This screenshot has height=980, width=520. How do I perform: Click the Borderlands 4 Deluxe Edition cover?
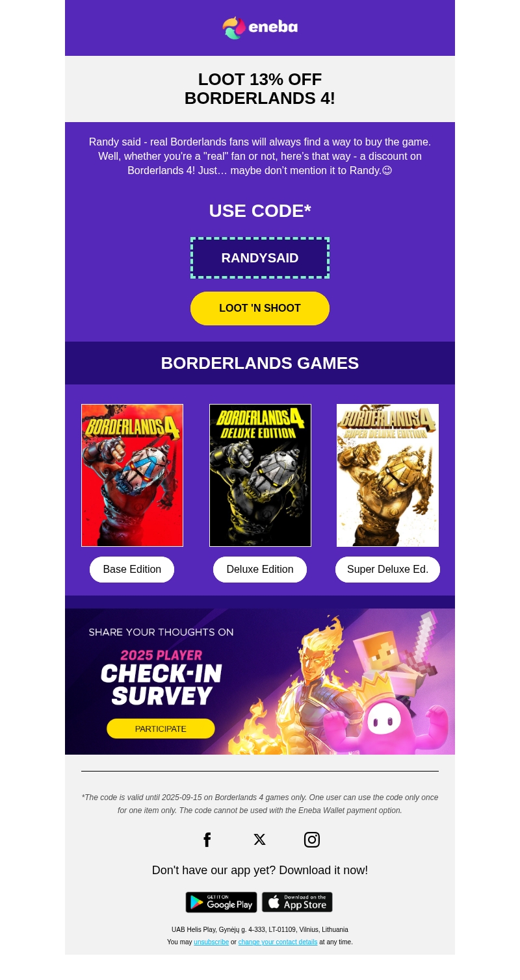click(x=260, y=475)
